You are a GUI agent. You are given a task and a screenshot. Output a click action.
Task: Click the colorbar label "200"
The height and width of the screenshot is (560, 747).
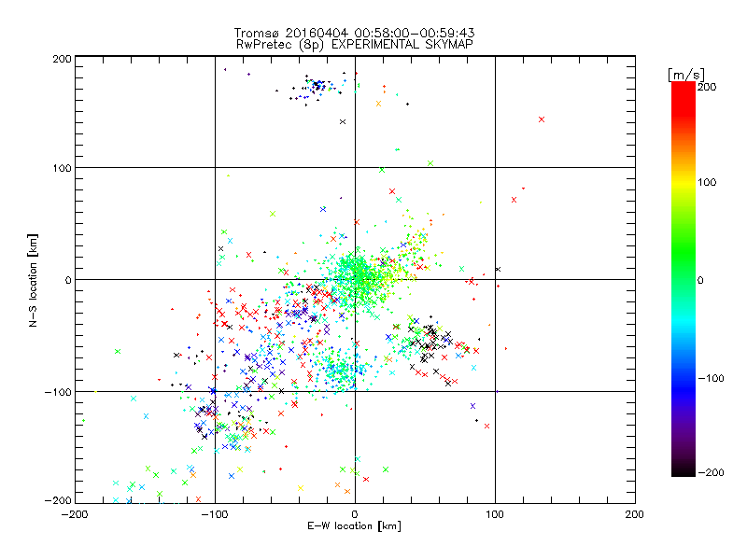(707, 87)
